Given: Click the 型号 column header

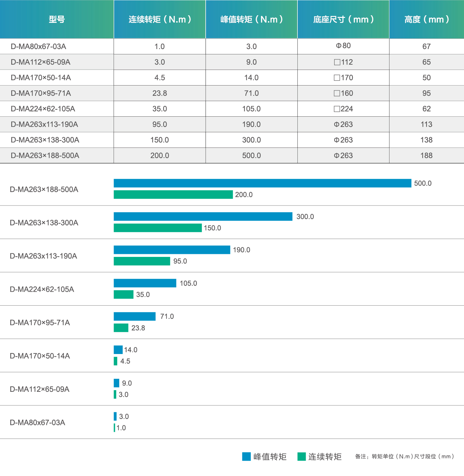Looking at the screenshot, I should (57, 19).
